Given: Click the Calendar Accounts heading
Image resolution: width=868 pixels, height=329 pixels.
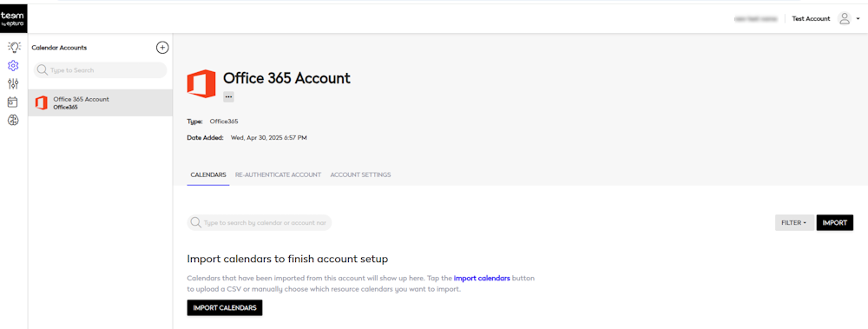Looking at the screenshot, I should pos(59,48).
